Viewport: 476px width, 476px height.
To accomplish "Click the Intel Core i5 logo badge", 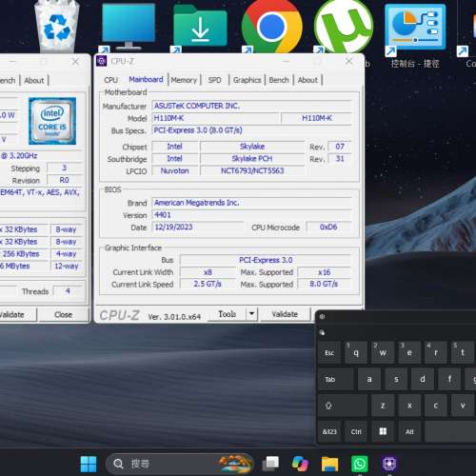I will [x=52, y=121].
